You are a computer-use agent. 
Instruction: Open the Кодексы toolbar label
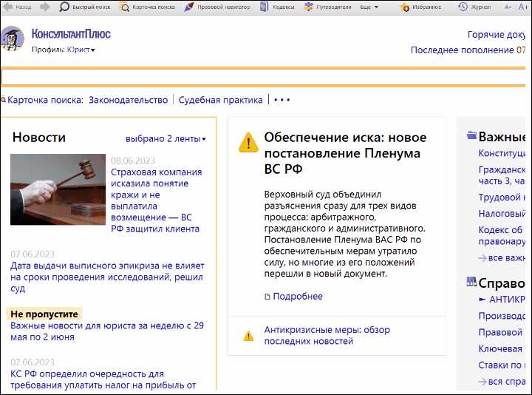[x=284, y=7]
